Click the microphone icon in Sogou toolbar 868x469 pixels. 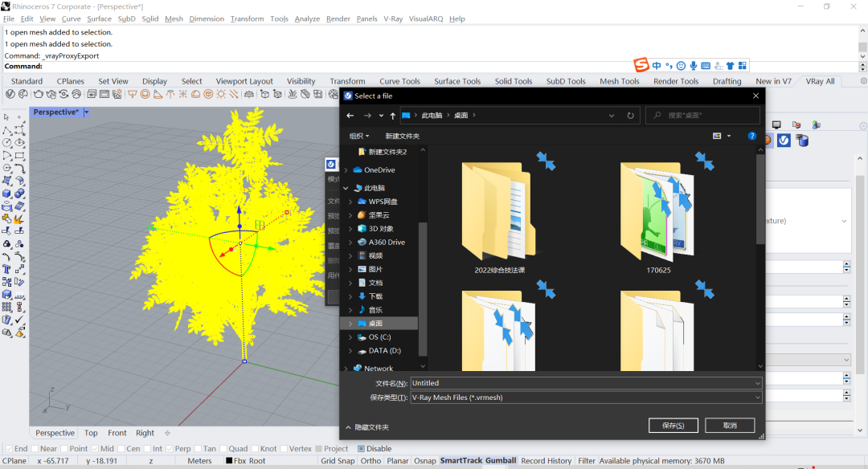click(693, 66)
